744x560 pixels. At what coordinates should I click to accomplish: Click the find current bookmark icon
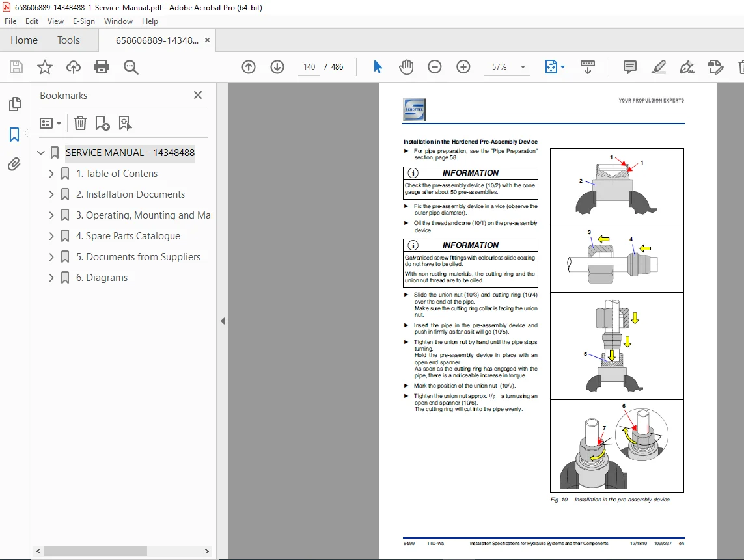pos(125,124)
